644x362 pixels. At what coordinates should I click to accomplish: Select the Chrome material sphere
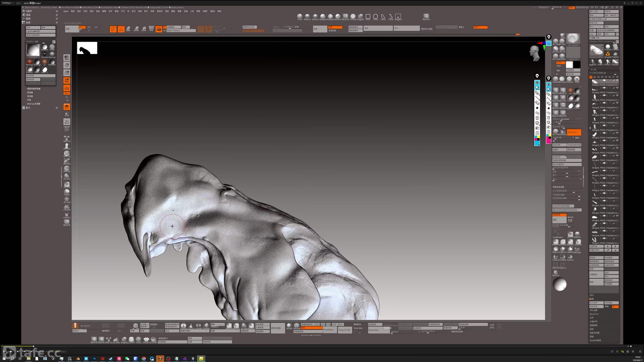pyautogui.click(x=45, y=54)
